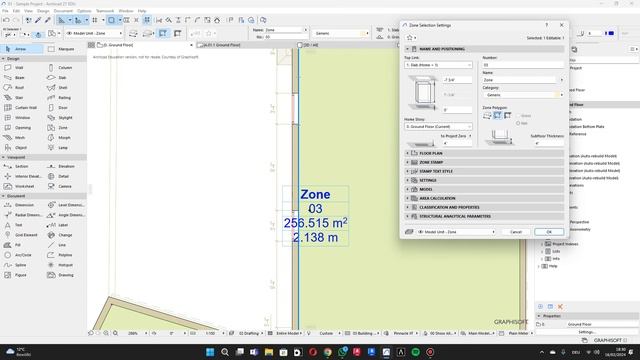
Task: Choose the third Zone Polygon method icon
Action: tap(507, 116)
